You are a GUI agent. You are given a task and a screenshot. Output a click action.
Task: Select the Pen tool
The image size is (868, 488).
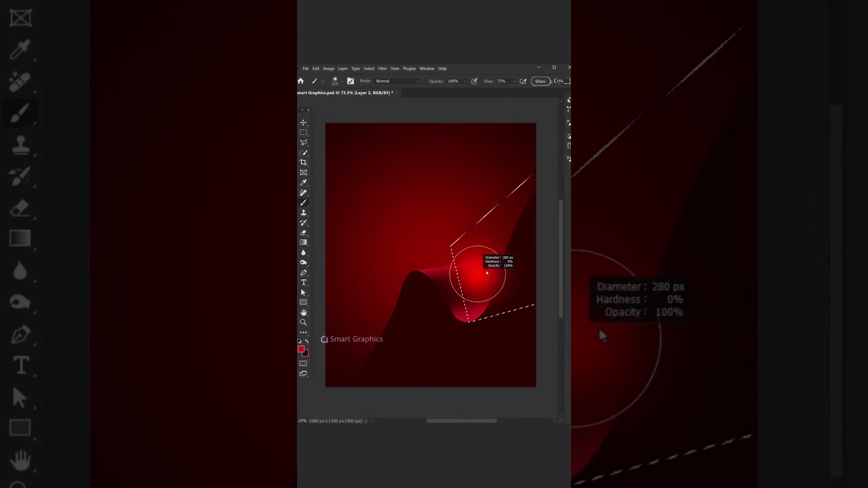303,272
